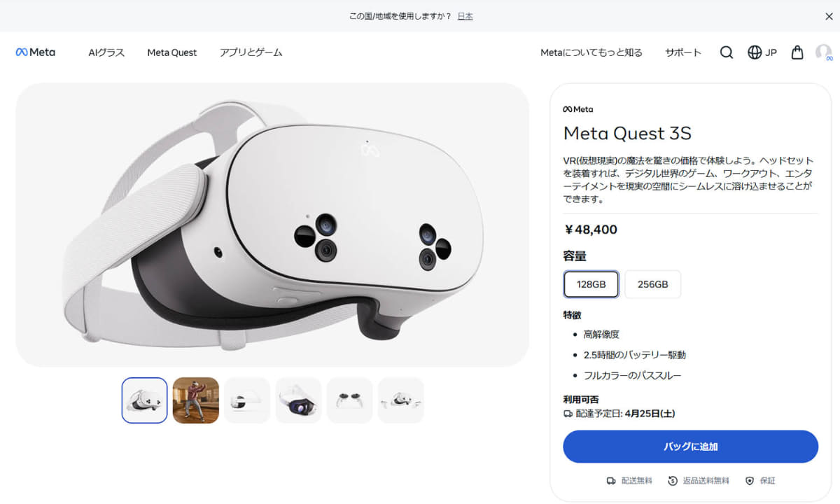This screenshot has width=840, height=504.
Task: Select the 256GB capacity option
Action: pos(653,284)
